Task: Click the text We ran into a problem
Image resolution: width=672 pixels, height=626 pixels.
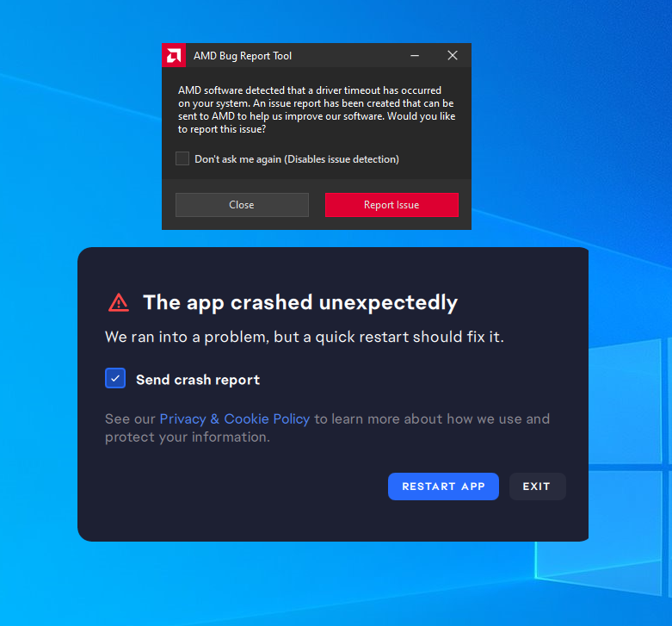Action: coord(188,337)
